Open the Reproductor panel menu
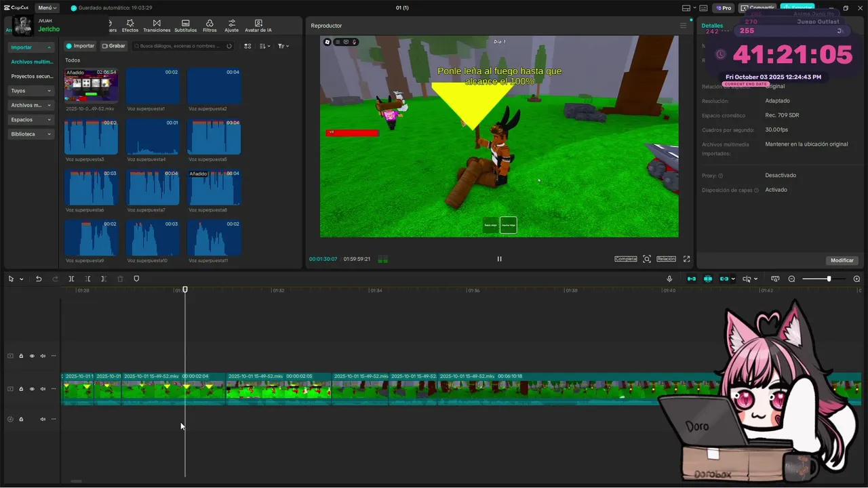This screenshot has width=868, height=488. pyautogui.click(x=683, y=26)
